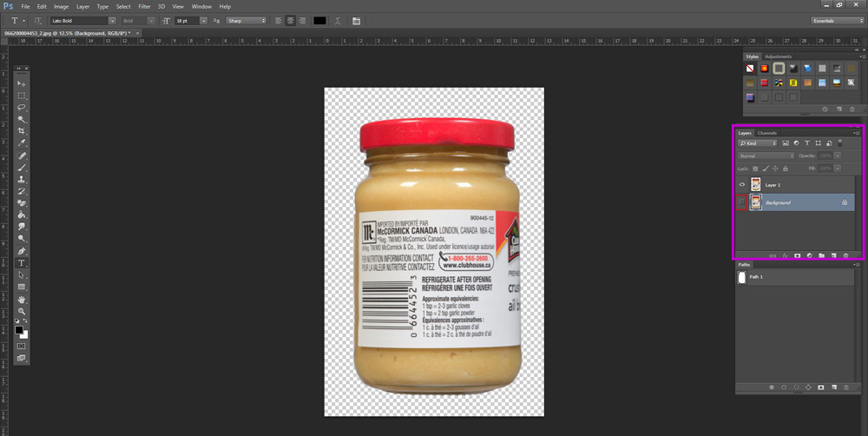
Task: Click the black text color swatch
Action: pos(319,20)
